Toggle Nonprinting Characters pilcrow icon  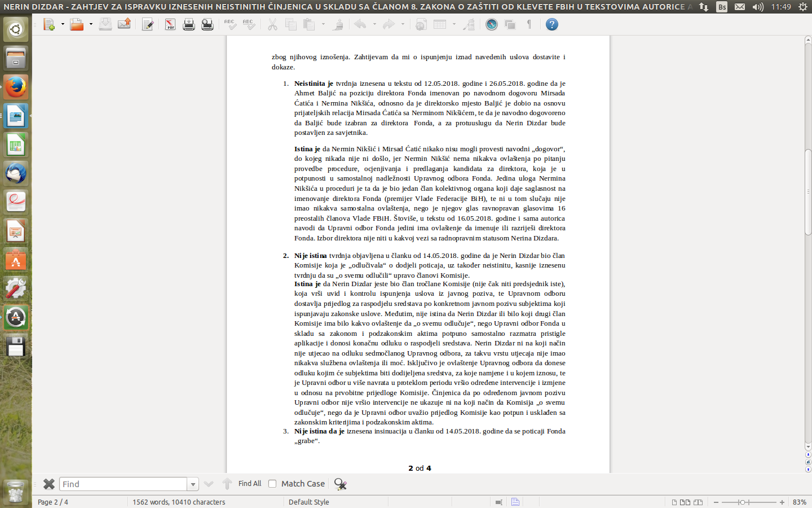click(529, 24)
